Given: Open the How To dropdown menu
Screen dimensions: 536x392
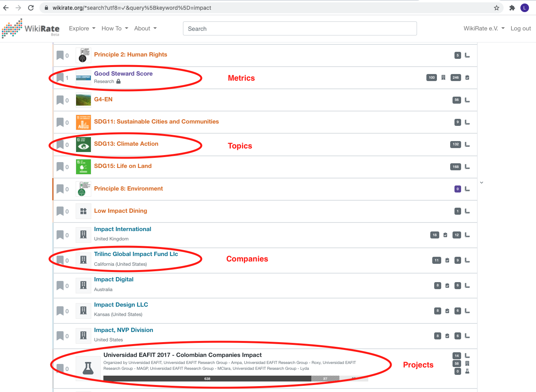Looking at the screenshot, I should click(115, 28).
